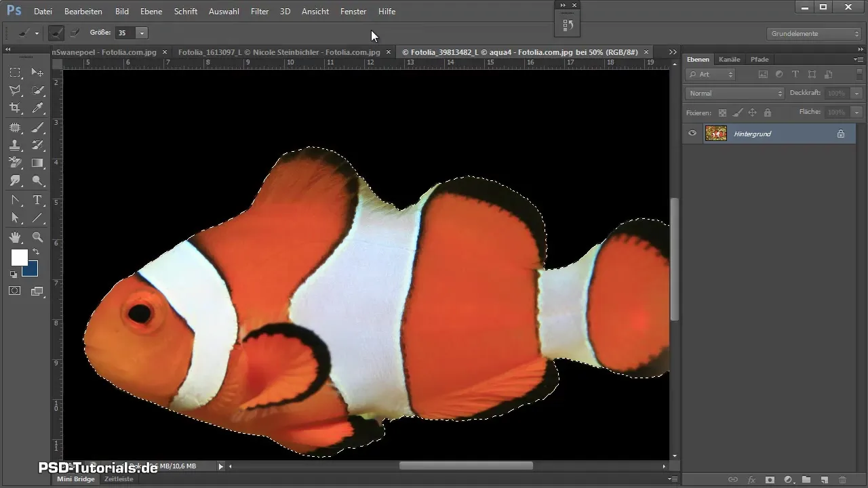Hide the Hintergrund layer with eye icon
This screenshot has height=488, width=868.
pyautogui.click(x=692, y=134)
